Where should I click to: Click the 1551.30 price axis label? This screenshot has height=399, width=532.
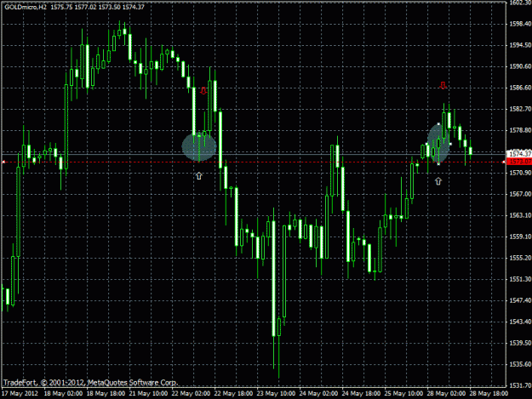point(520,279)
